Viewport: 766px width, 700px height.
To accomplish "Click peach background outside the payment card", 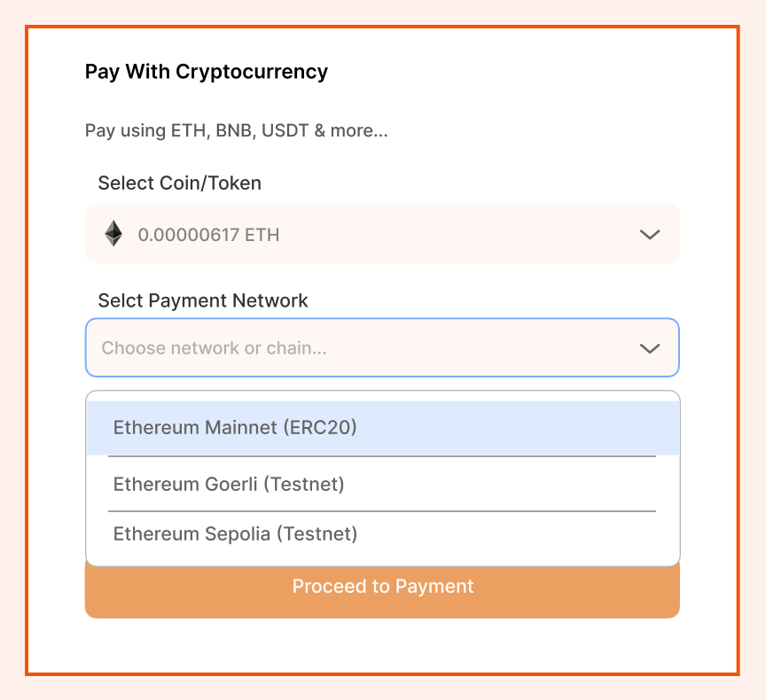I will (x=12, y=354).
